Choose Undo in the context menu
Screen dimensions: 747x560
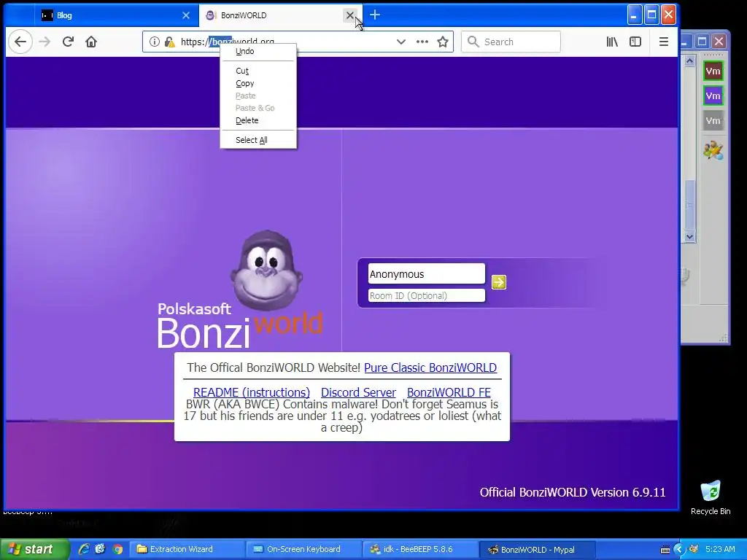258,52
